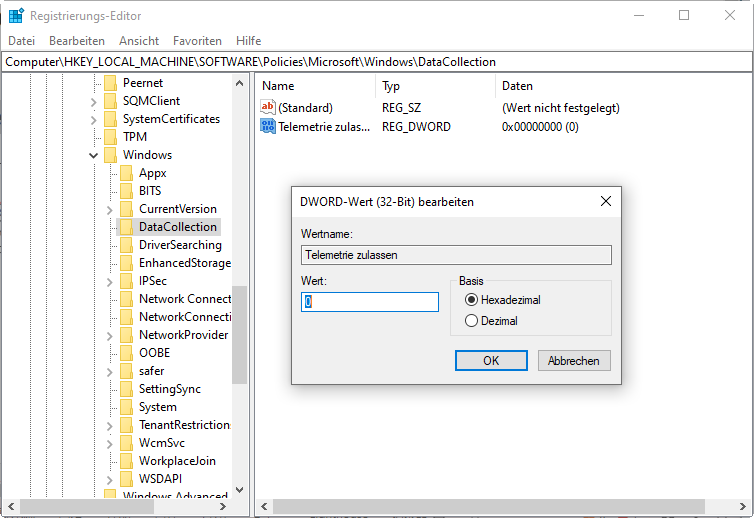Screen dimensions: 754x518
Task: Click the Abbrechen button
Action: point(574,361)
